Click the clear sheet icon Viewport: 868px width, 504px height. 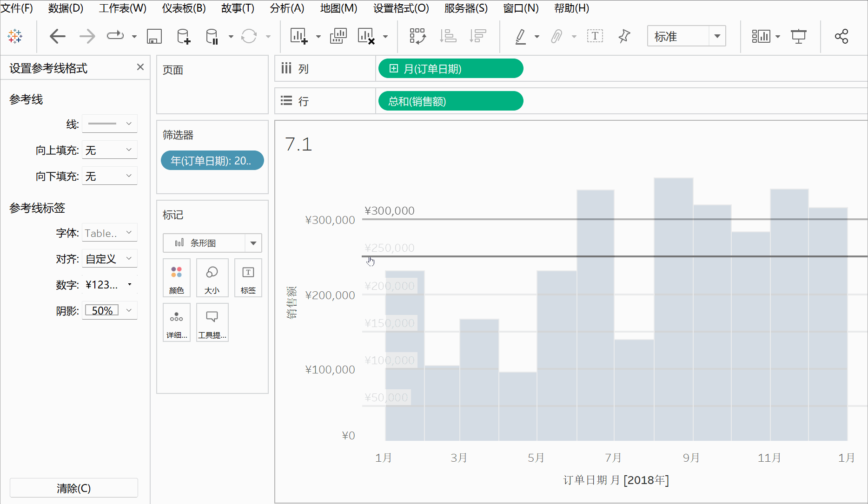(x=366, y=36)
